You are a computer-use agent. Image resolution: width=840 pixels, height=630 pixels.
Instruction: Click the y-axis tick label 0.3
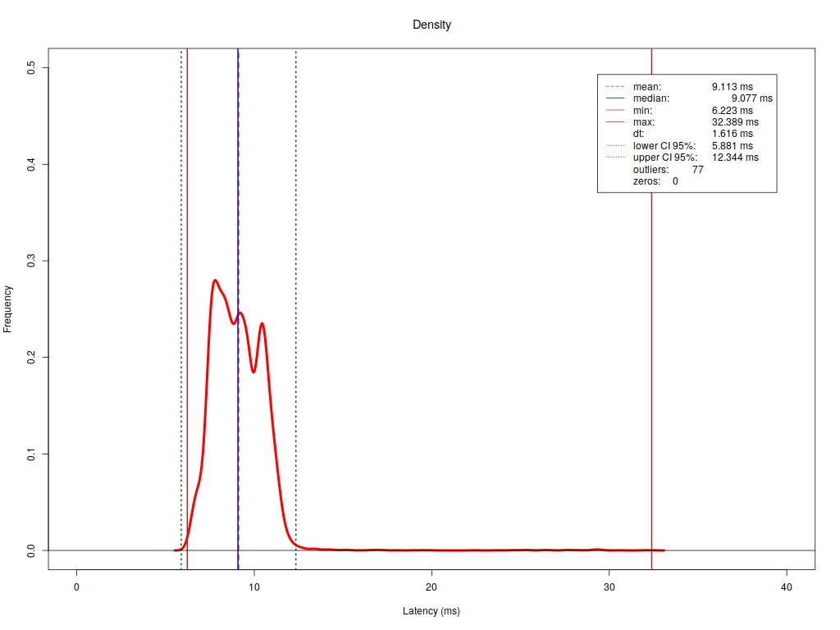[32, 261]
